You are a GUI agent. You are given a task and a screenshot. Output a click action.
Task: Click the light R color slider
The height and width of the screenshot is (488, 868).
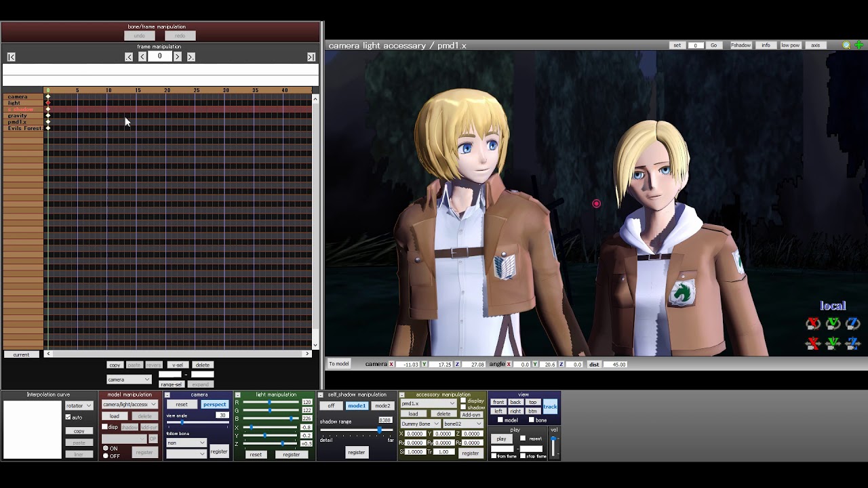pos(271,402)
